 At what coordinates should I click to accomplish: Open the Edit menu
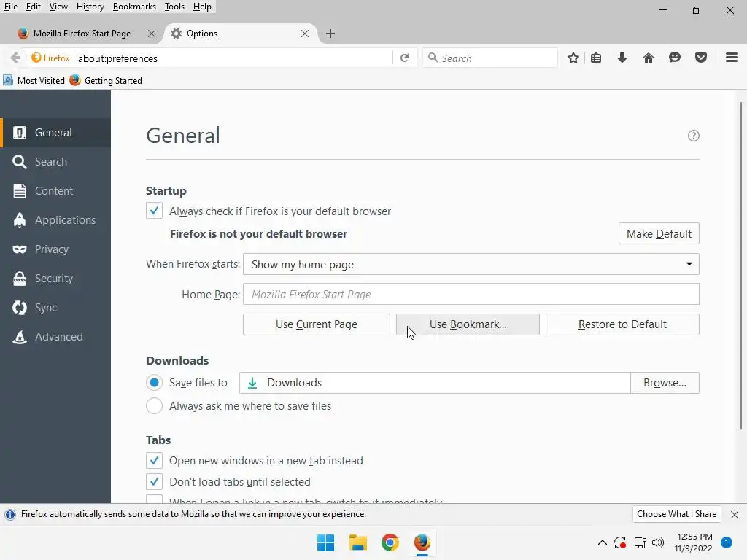point(33,7)
